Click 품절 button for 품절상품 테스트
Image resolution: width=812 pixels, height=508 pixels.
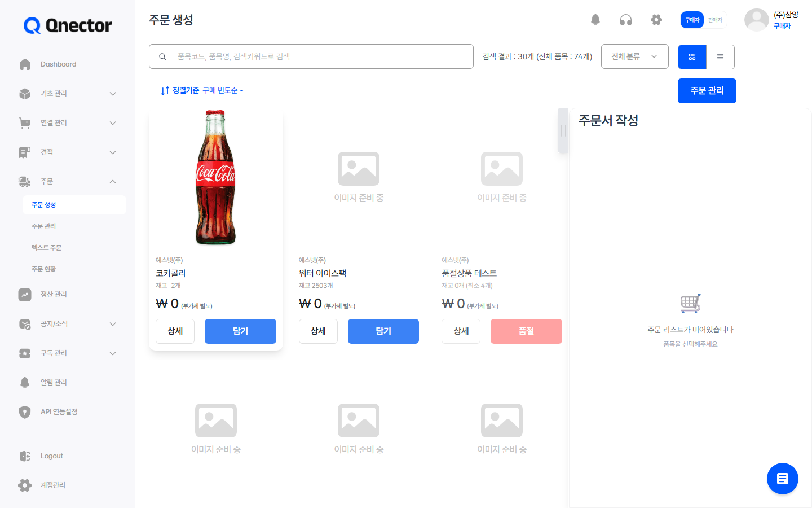coord(526,331)
